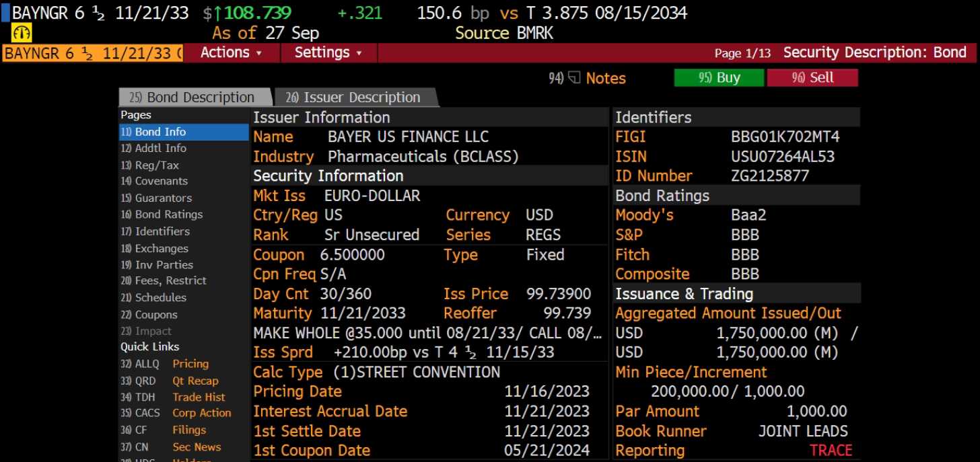Click the red Sell button
This screenshot has height=462, width=980.
coord(812,78)
